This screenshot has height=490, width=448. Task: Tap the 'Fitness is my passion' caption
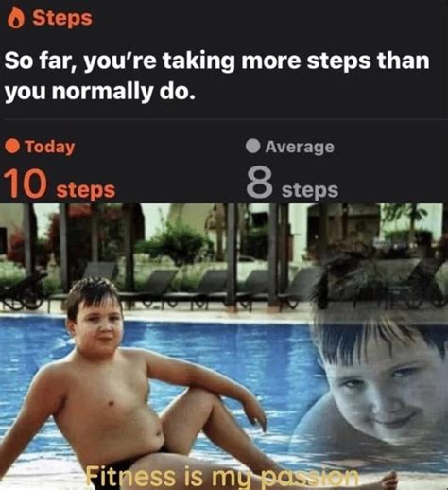(x=222, y=477)
